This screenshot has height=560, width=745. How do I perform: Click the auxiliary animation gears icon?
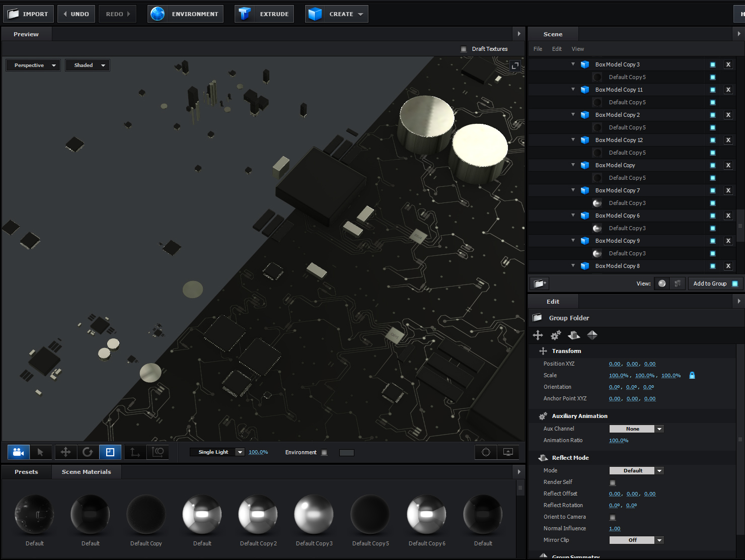(x=556, y=335)
